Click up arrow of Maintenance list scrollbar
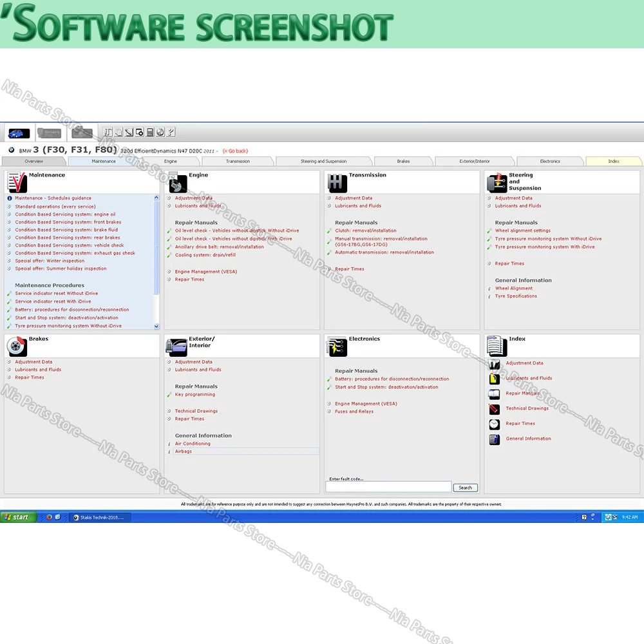This screenshot has width=644, height=644. (156, 198)
